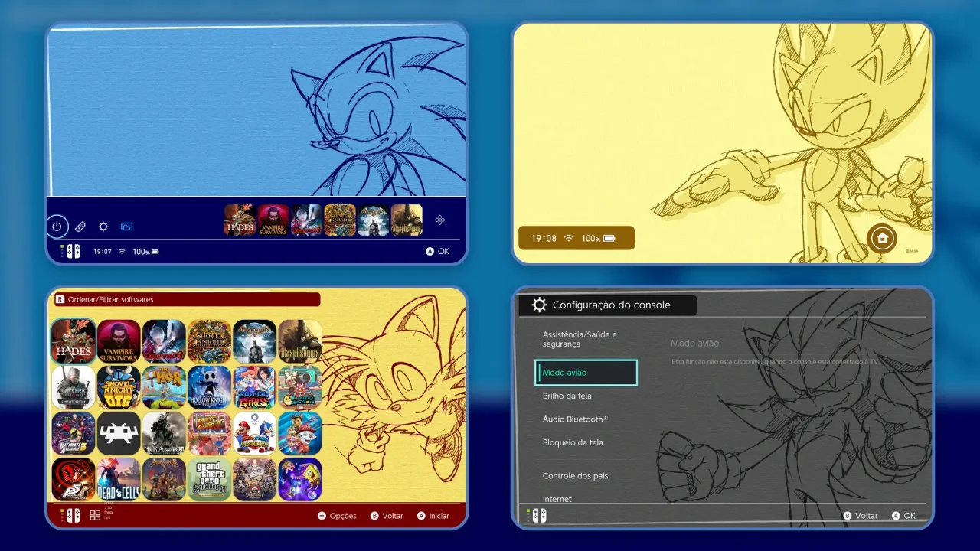Image resolution: width=980 pixels, height=551 pixels.
Task: Open the album icon in the blue home menu
Action: coord(126,227)
